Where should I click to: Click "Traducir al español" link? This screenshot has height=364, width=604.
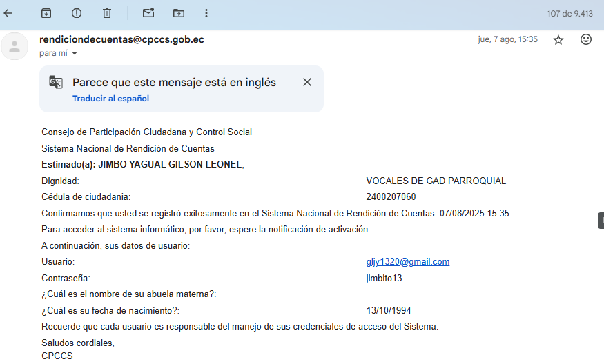pyautogui.click(x=110, y=99)
